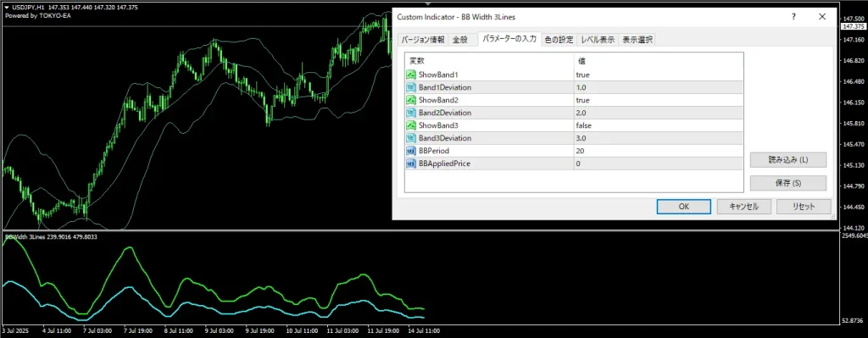868x338 pixels.
Task: Open the レベル表示 tab
Action: (x=598, y=40)
